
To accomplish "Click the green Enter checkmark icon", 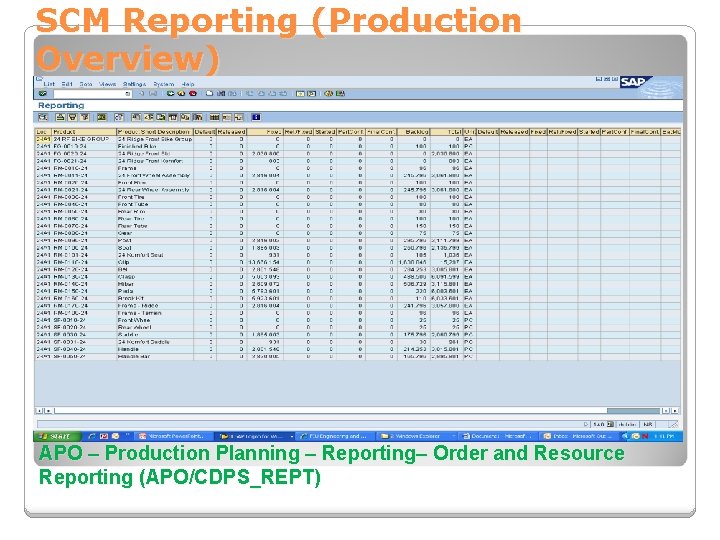I will [x=43, y=94].
